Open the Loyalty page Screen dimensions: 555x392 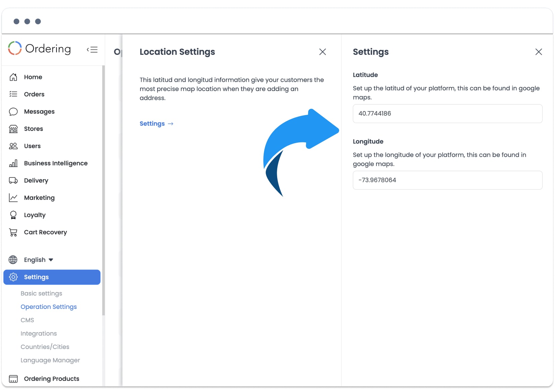tap(35, 215)
